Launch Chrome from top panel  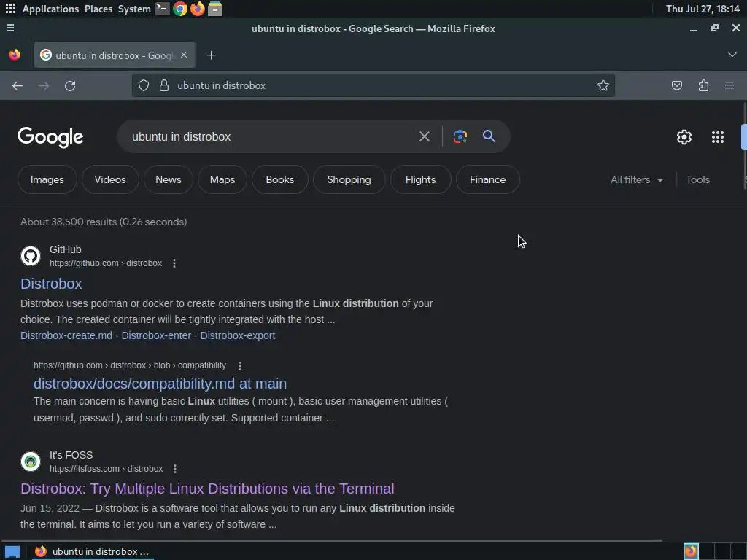[x=180, y=9]
